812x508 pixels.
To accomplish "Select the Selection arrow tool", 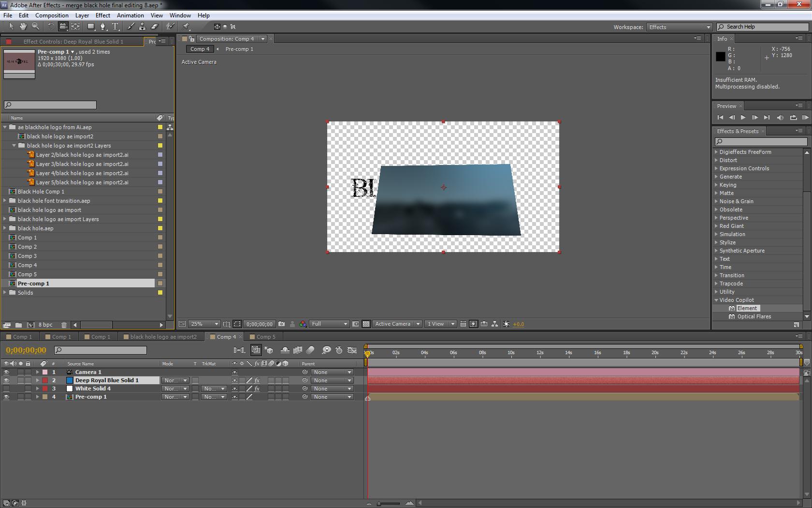I will [x=11, y=27].
